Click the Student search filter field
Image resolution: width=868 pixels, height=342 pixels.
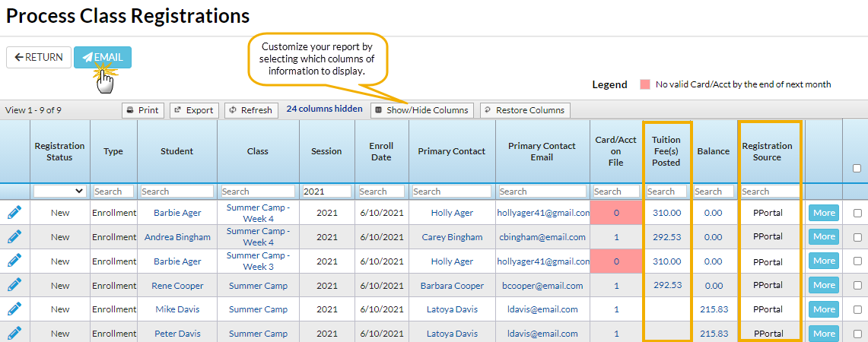[x=177, y=191]
